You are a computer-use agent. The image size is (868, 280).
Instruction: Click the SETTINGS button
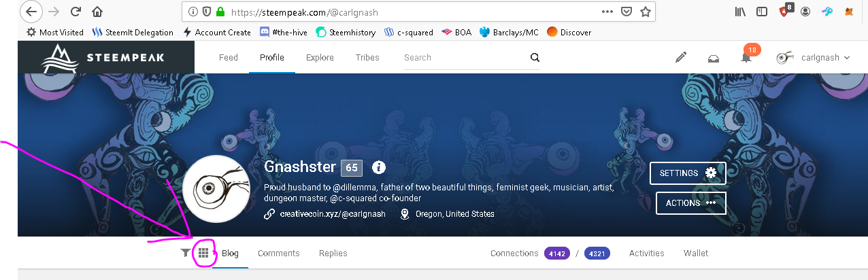click(x=688, y=173)
